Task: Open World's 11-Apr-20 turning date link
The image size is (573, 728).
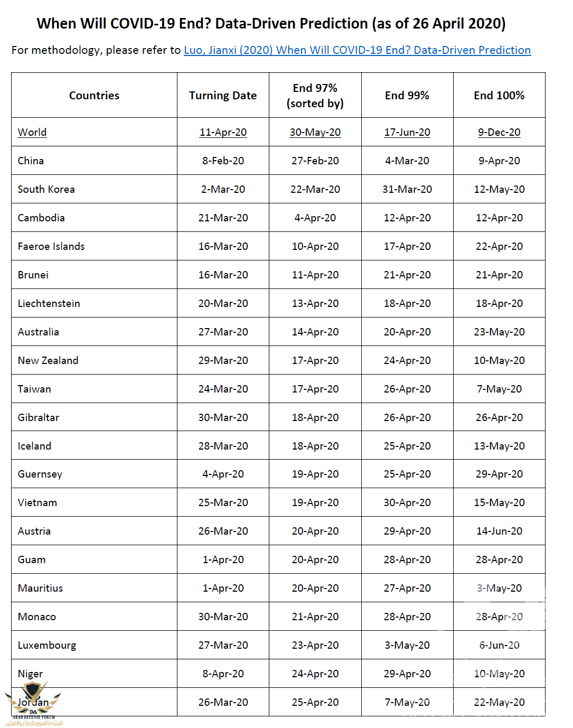Action: [x=223, y=132]
